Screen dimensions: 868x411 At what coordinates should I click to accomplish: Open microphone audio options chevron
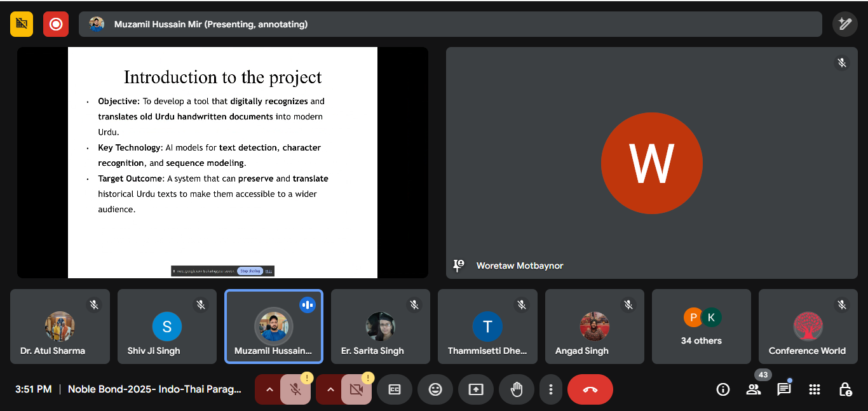[269, 389]
